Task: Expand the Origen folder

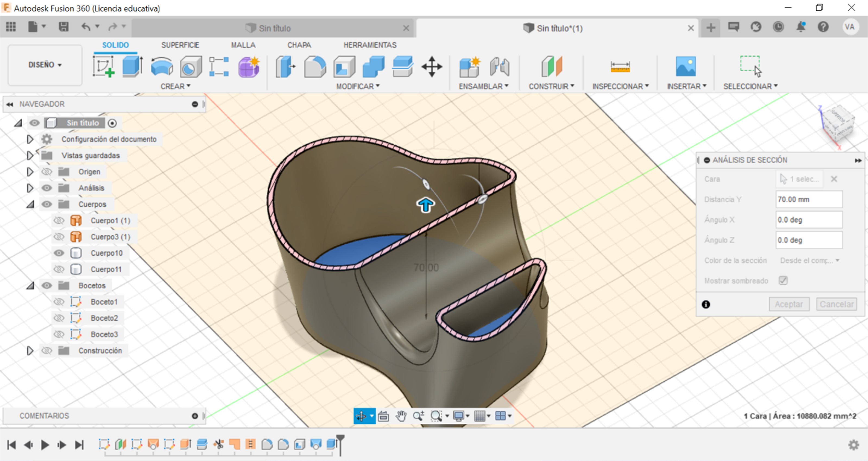Action: pyautogui.click(x=30, y=172)
